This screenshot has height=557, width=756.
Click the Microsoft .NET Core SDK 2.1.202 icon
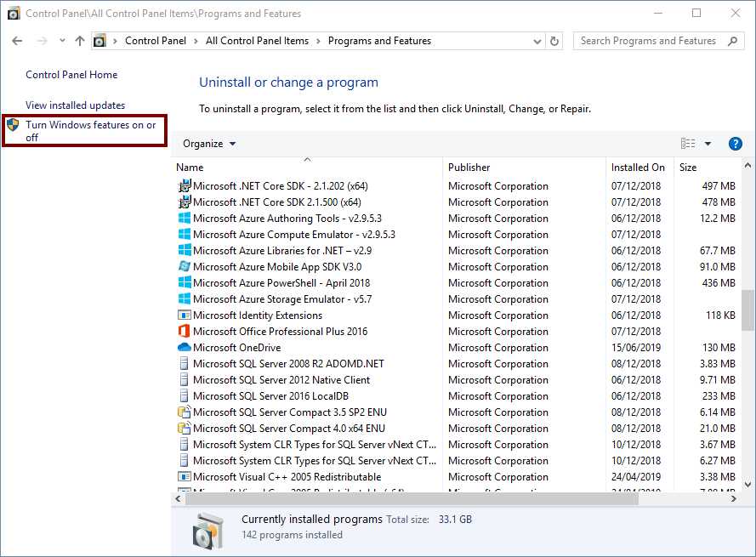coord(185,185)
